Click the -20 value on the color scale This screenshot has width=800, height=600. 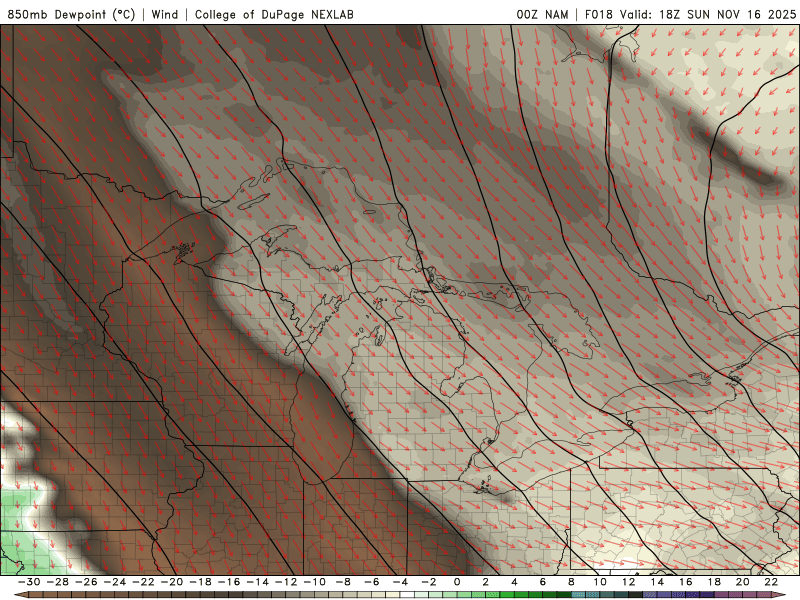click(x=172, y=582)
